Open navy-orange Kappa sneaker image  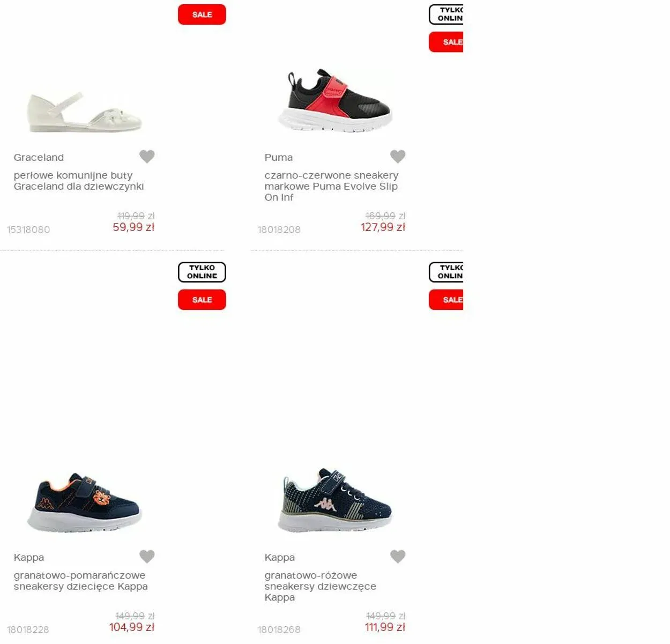coord(84,502)
